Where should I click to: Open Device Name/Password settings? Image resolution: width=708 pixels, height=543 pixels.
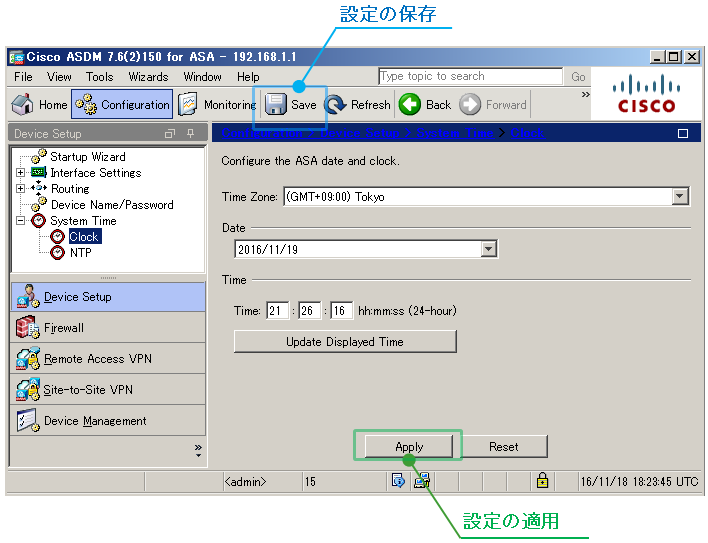tap(112, 204)
